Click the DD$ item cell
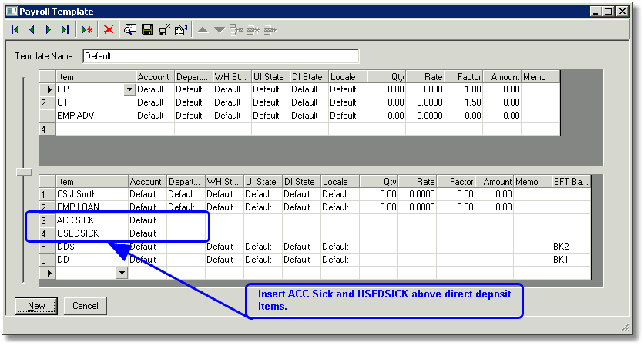This screenshot has width=644, height=346. (92, 247)
